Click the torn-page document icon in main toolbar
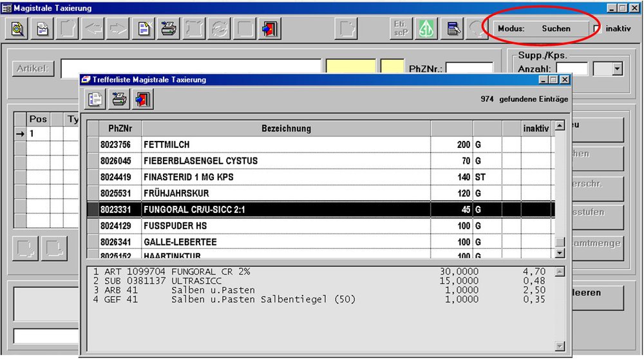Screen dimensions: 644x359 click(43, 29)
